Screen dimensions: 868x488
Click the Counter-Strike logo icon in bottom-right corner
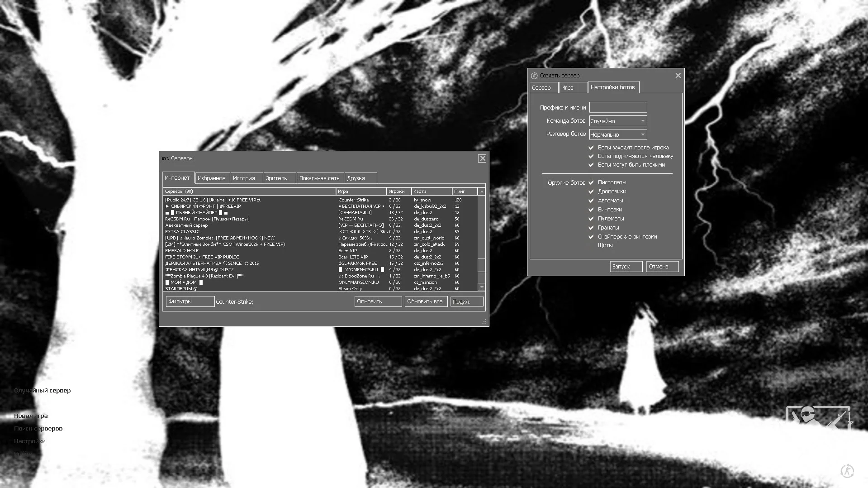pos(847,471)
